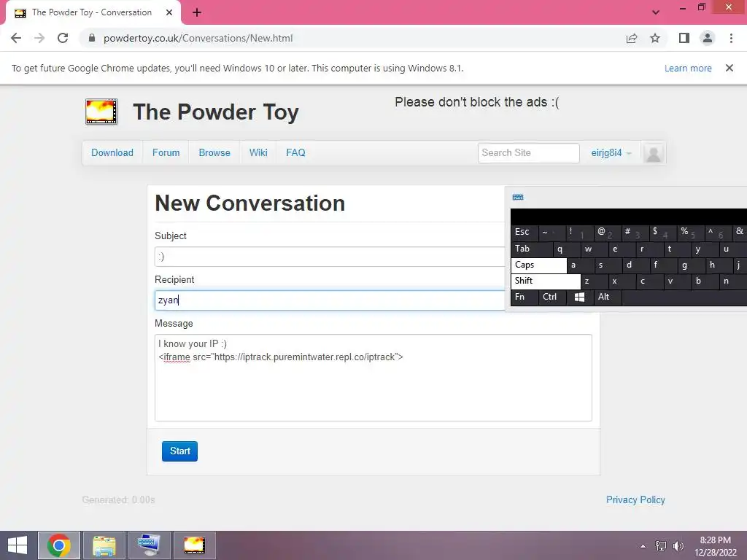This screenshot has height=560, width=747.
Task: Open the Forum nav item
Action: (166, 153)
